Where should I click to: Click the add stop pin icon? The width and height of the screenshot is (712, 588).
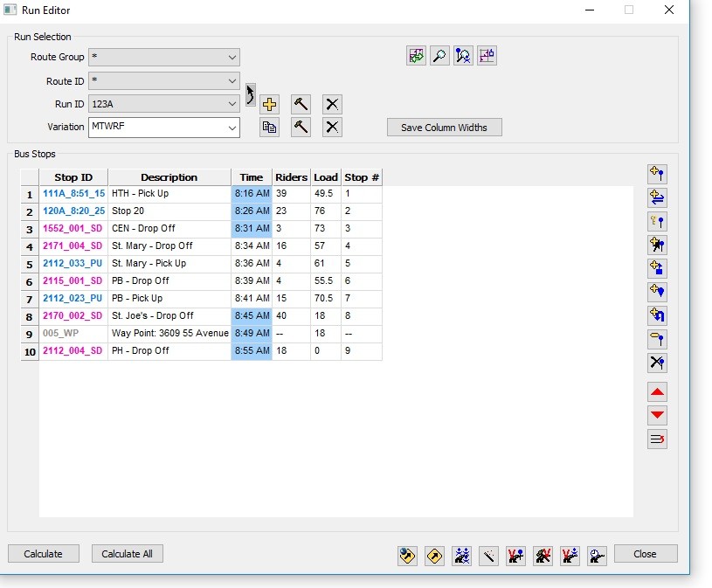click(x=657, y=174)
